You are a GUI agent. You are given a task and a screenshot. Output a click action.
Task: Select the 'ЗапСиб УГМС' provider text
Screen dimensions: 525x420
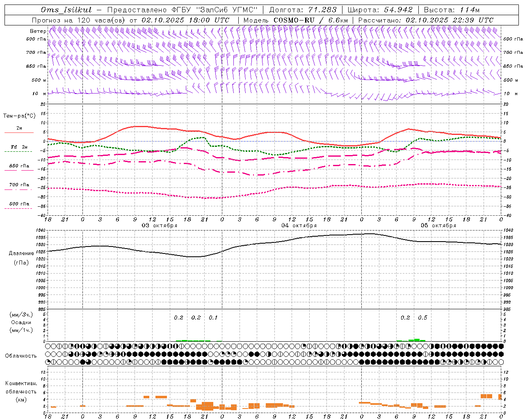[x=227, y=10]
